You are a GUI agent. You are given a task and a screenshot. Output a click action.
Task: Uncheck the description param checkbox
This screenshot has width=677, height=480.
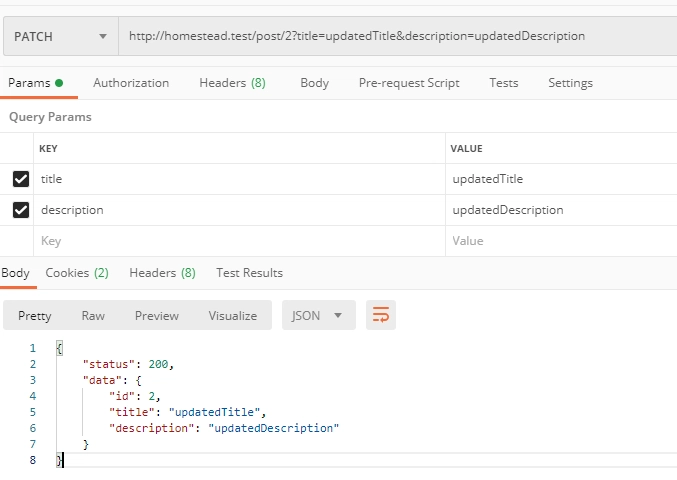21,210
